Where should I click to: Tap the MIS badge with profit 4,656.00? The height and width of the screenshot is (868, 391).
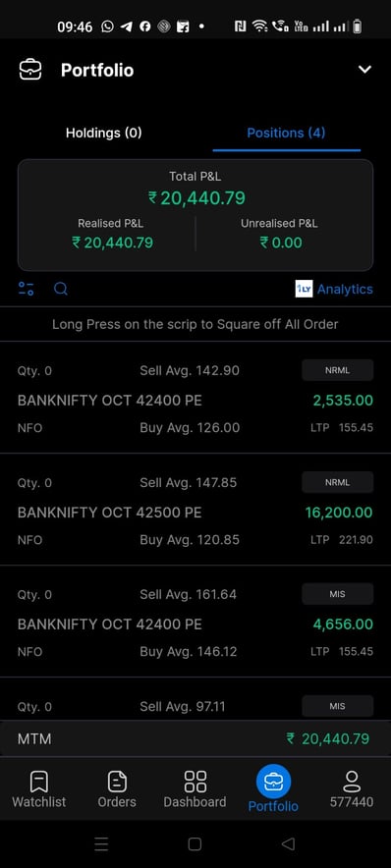pyautogui.click(x=337, y=594)
